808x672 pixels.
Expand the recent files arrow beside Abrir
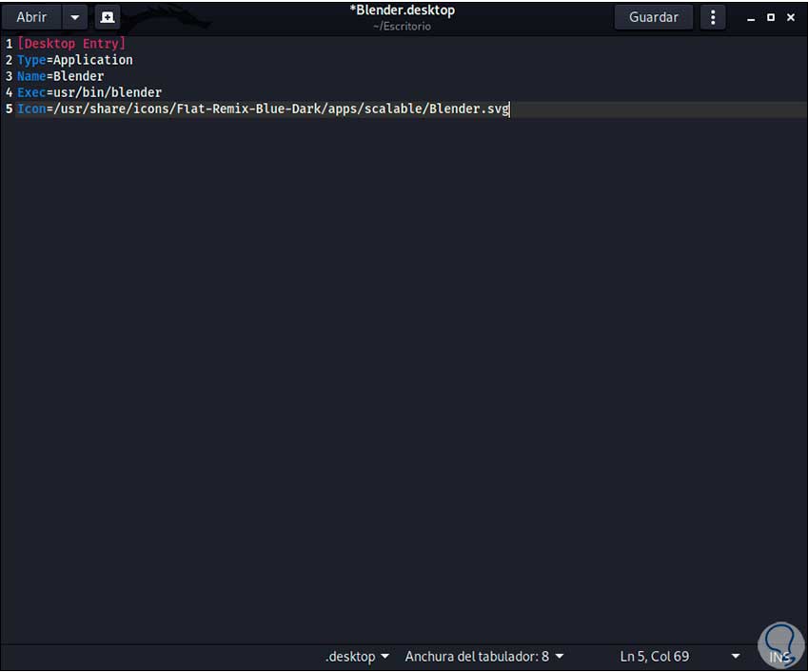75,17
